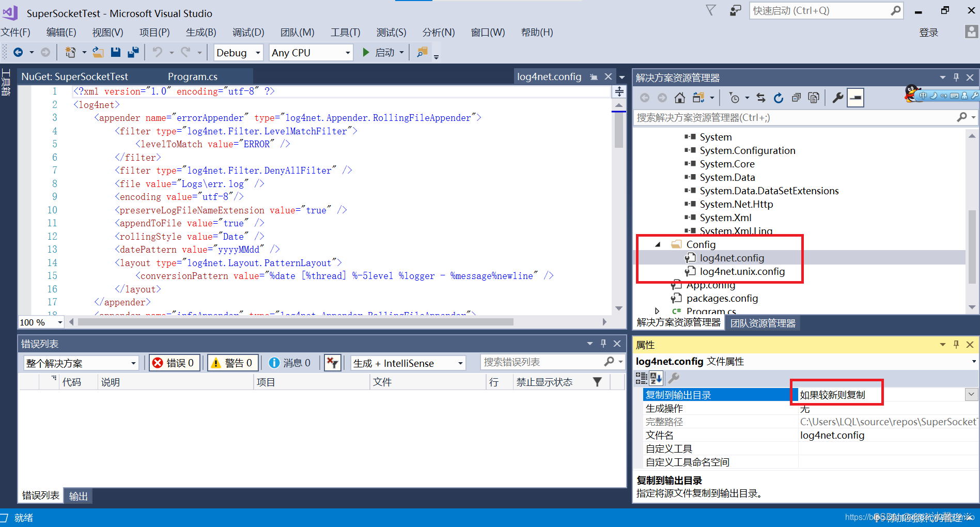Sort properties alphabetically in Properties panel

coord(656,378)
